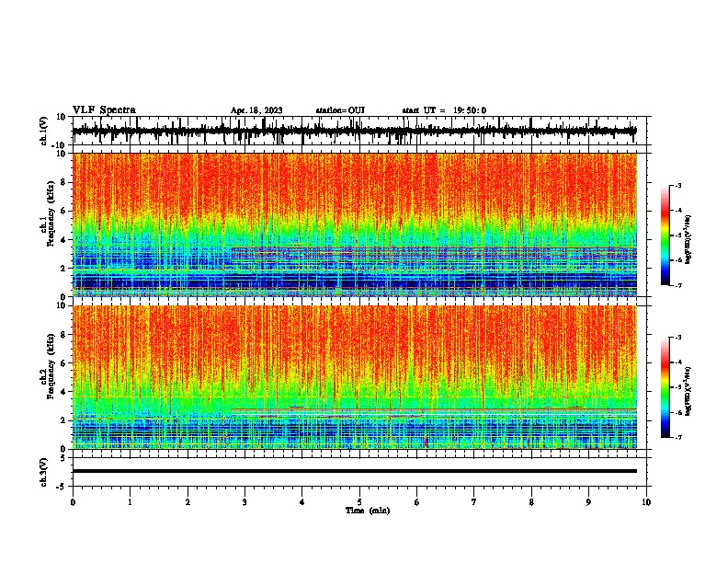Viewport: 728px width, 563px height.
Task: Click the "ch.1(V)" waveform axis label
Action: (44, 131)
